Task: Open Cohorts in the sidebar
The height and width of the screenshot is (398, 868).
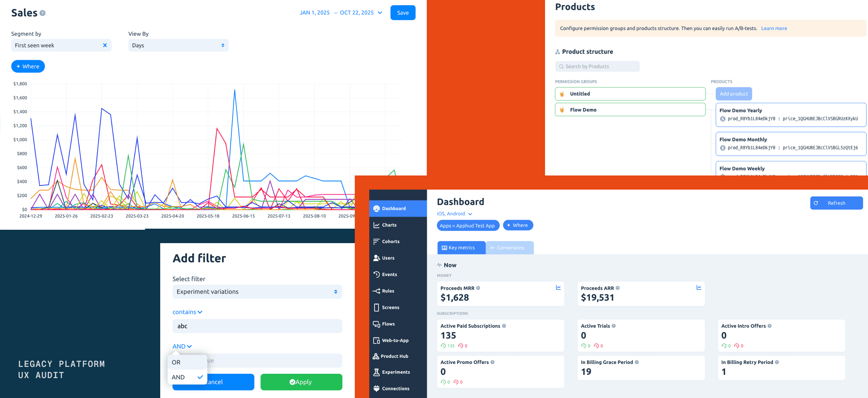Action: (x=398, y=241)
